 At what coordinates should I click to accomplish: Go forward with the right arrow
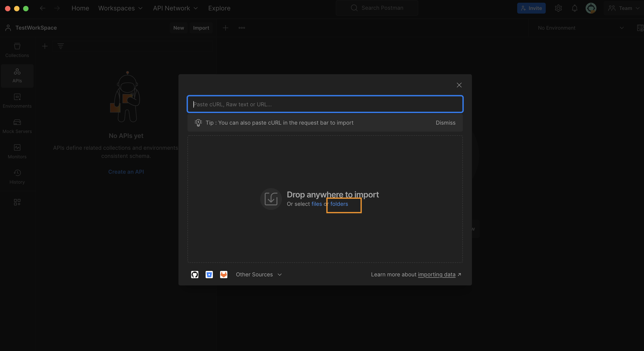point(57,8)
